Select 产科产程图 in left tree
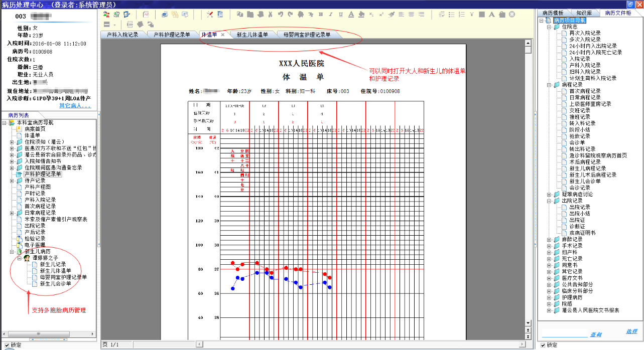The height and width of the screenshot is (350, 644). click(x=37, y=187)
